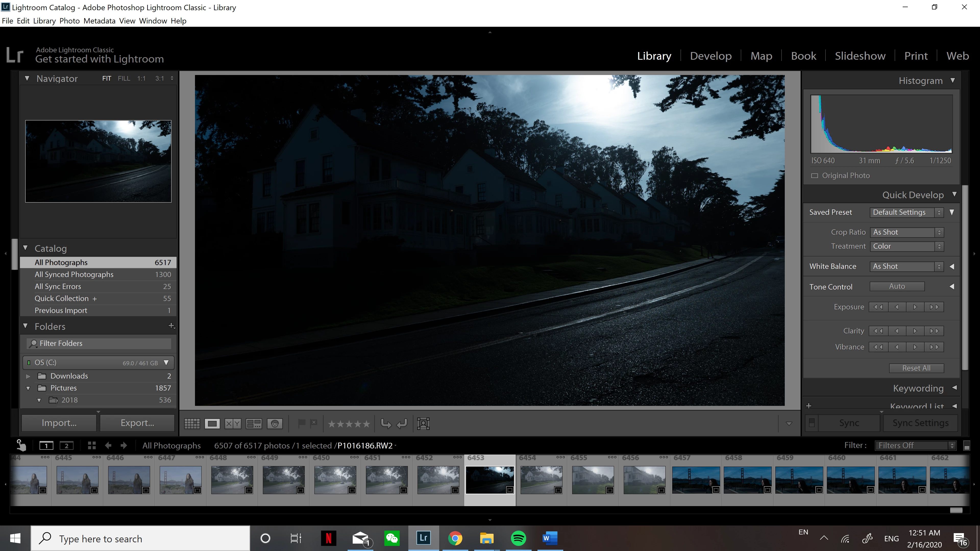The height and width of the screenshot is (551, 980).
Task: Switch to second monitor display button
Action: [x=67, y=446]
